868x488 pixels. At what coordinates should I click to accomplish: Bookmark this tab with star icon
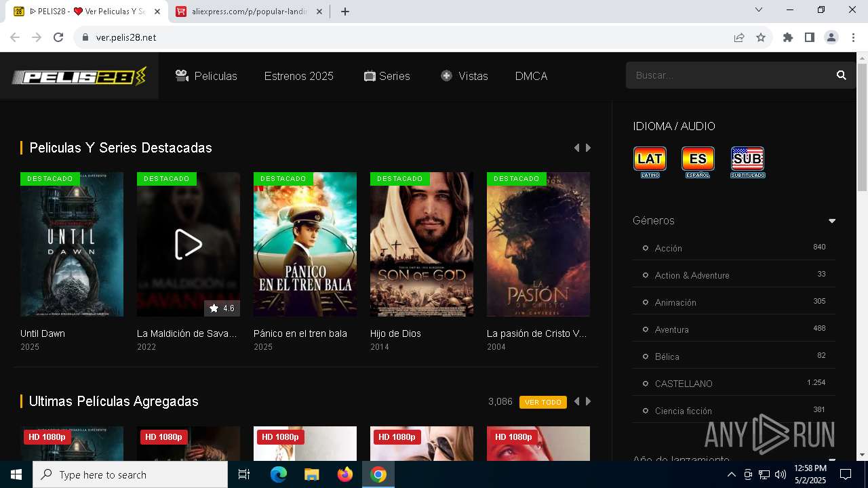pos(761,37)
